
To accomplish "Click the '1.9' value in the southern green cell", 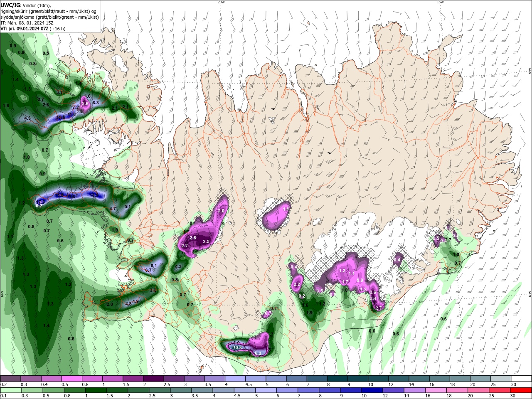I will 309,313.
